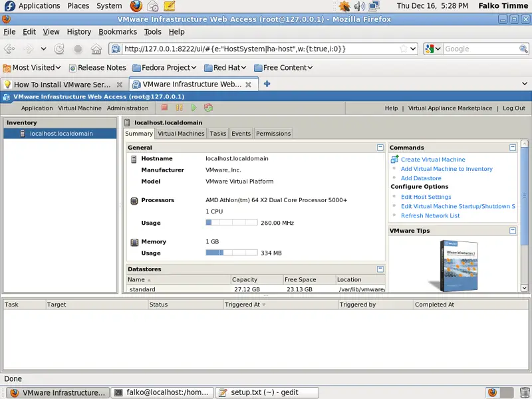
Task: Collapse the Commands panel
Action: pyautogui.click(x=513, y=147)
